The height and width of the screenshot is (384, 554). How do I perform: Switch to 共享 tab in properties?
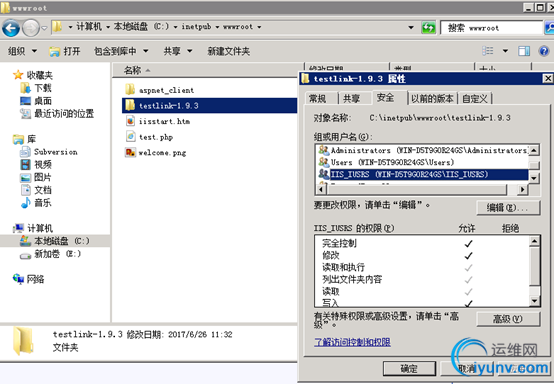[x=352, y=99]
